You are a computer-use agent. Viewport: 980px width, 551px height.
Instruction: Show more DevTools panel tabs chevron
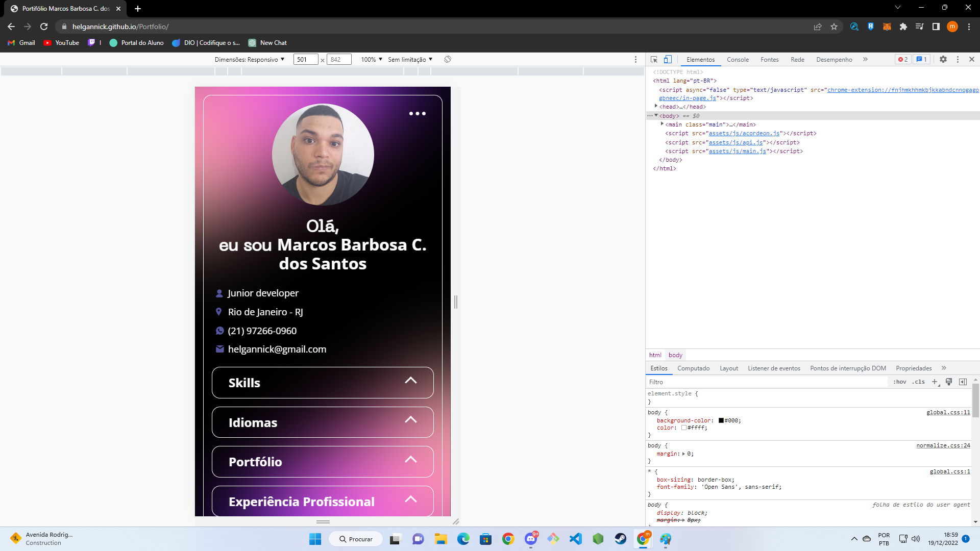pyautogui.click(x=865, y=60)
